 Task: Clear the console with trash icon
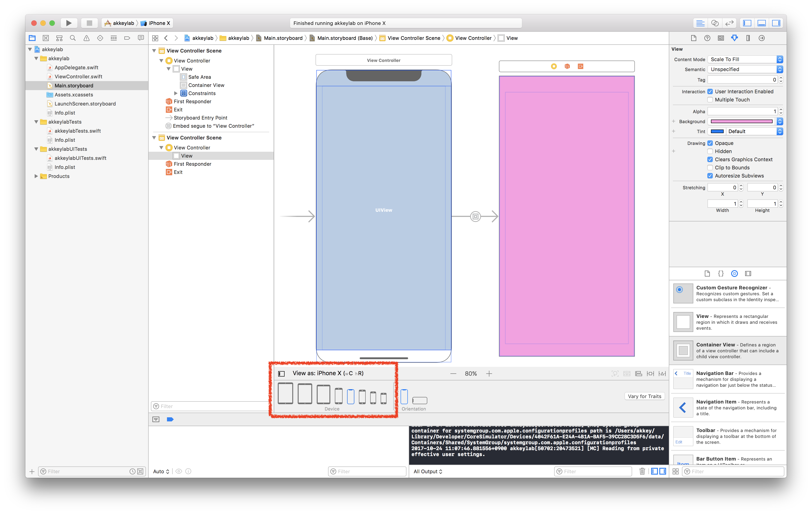tap(642, 471)
